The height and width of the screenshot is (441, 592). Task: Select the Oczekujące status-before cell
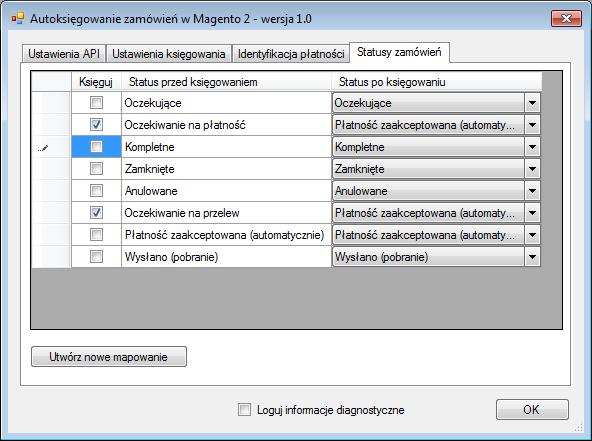tap(226, 103)
